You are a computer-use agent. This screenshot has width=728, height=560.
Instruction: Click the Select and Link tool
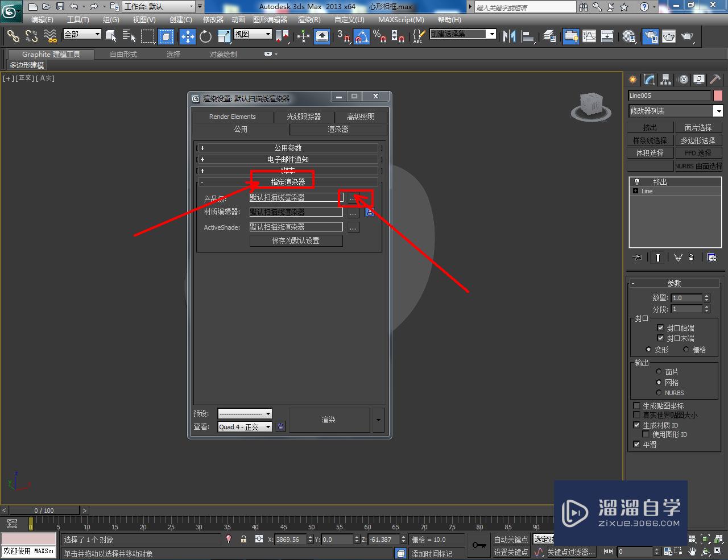coord(13,36)
